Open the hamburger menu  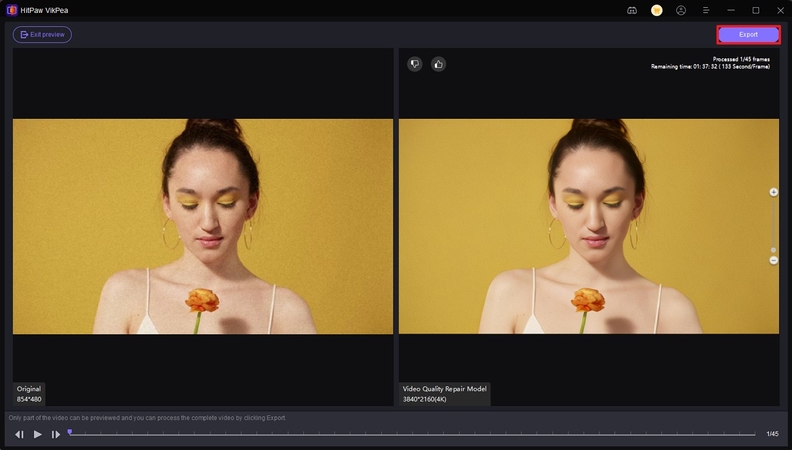coord(706,10)
